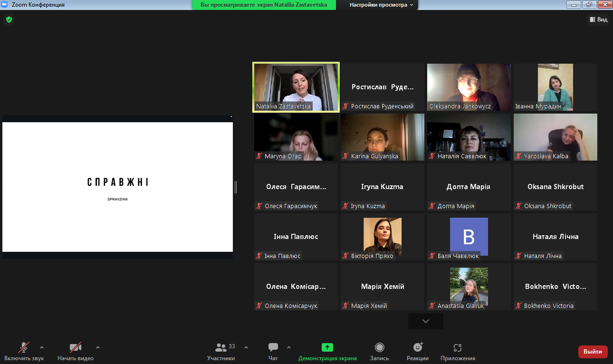Open the Reactions smiley icon
Screen dimensions: 613x364
[x=418, y=347]
